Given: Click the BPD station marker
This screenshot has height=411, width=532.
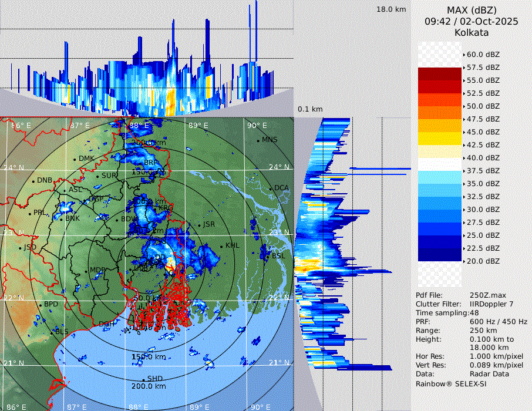Looking at the screenshot, I should click(x=41, y=305).
